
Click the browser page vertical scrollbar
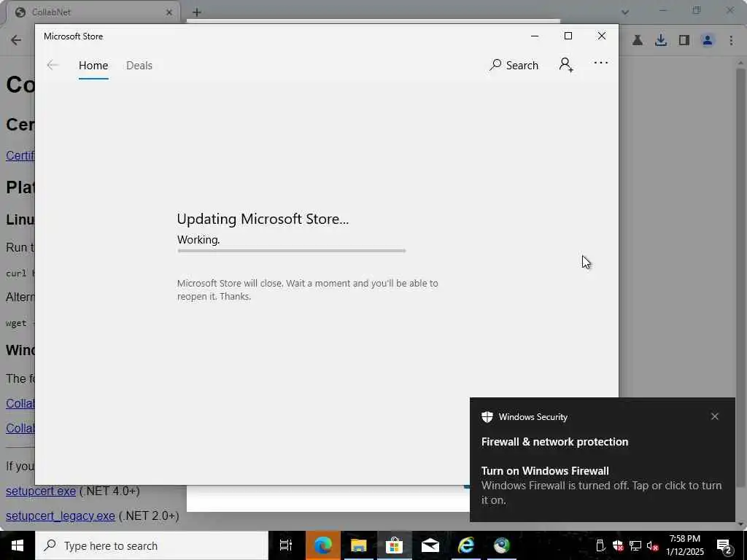[x=740, y=278]
